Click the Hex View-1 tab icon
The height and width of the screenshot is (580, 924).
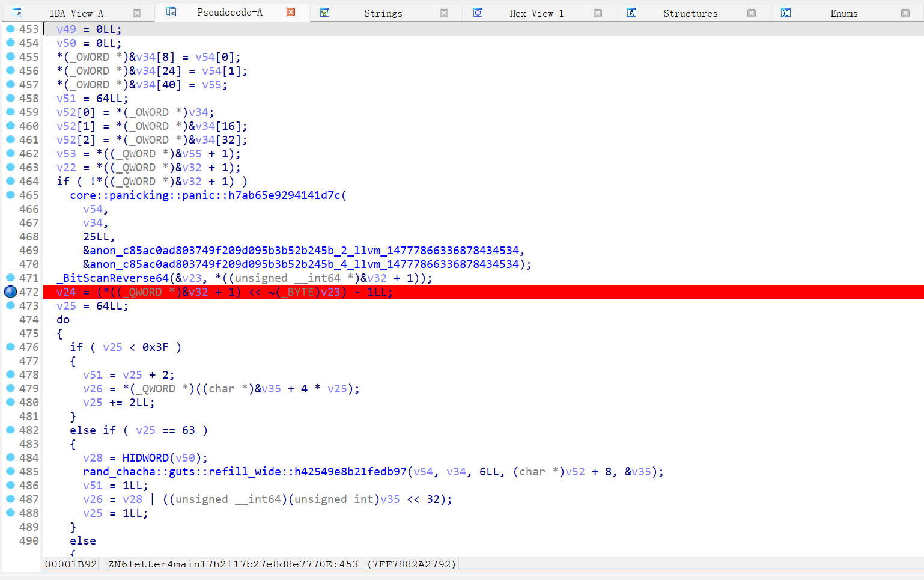[x=478, y=13]
